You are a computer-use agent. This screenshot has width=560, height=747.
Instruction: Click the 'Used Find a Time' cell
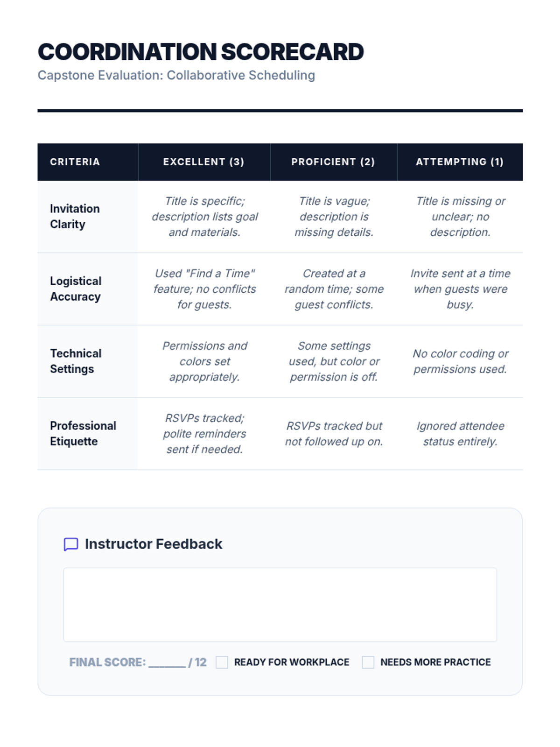pos(204,289)
